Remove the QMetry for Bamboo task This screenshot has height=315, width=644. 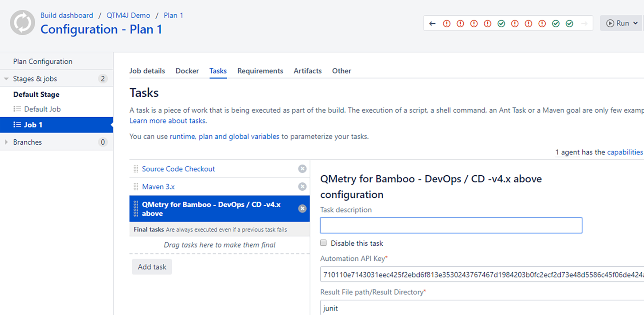pos(302,209)
